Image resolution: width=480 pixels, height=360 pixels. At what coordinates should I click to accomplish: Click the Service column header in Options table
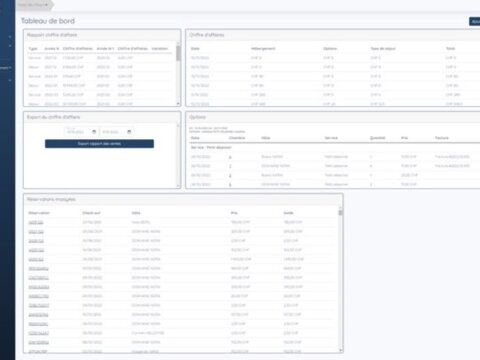coord(331,138)
